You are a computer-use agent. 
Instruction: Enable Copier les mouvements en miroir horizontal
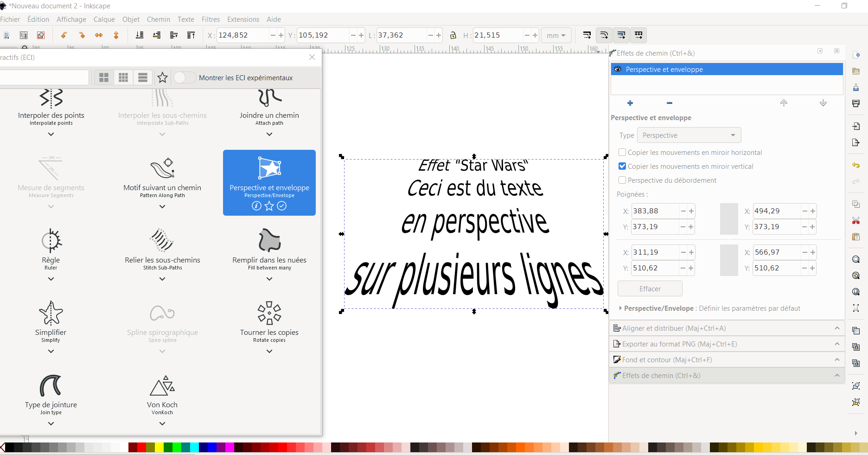621,152
